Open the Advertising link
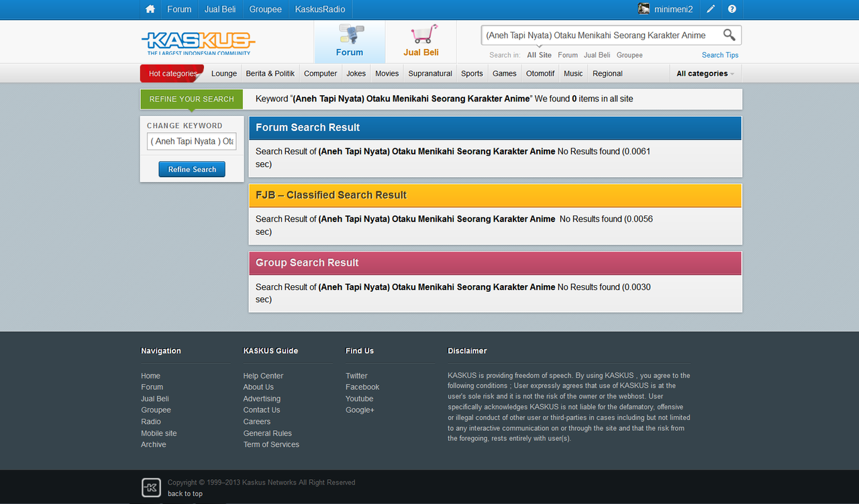859x504 pixels. pos(262,399)
